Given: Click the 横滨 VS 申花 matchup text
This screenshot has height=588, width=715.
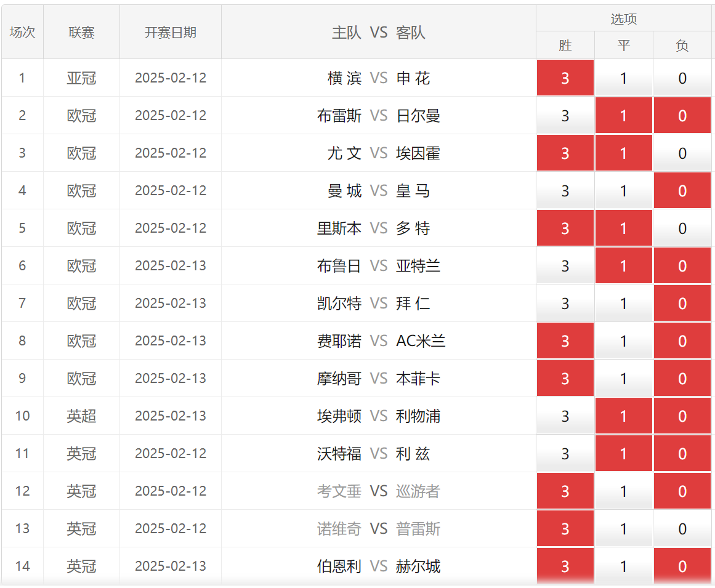Looking at the screenshot, I should click(379, 78).
